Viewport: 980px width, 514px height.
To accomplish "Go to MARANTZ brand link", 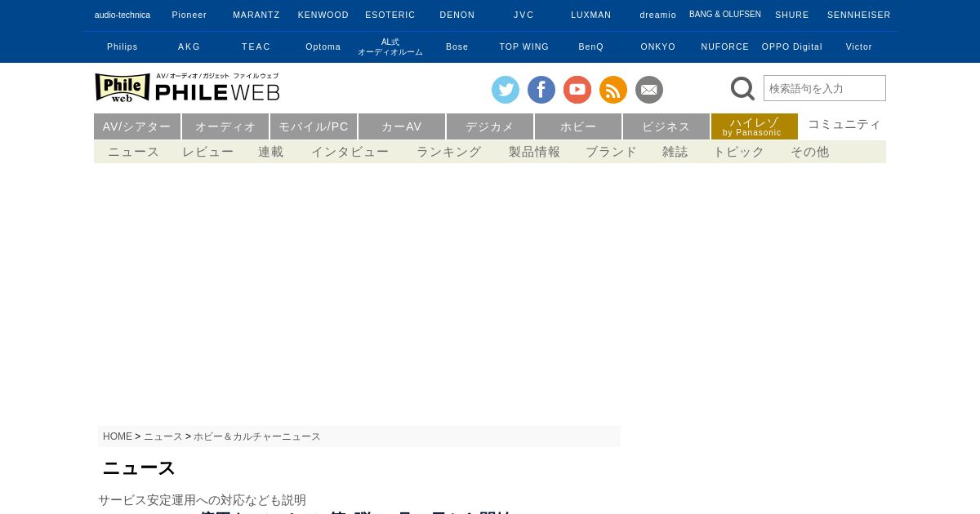I will 256,15.
